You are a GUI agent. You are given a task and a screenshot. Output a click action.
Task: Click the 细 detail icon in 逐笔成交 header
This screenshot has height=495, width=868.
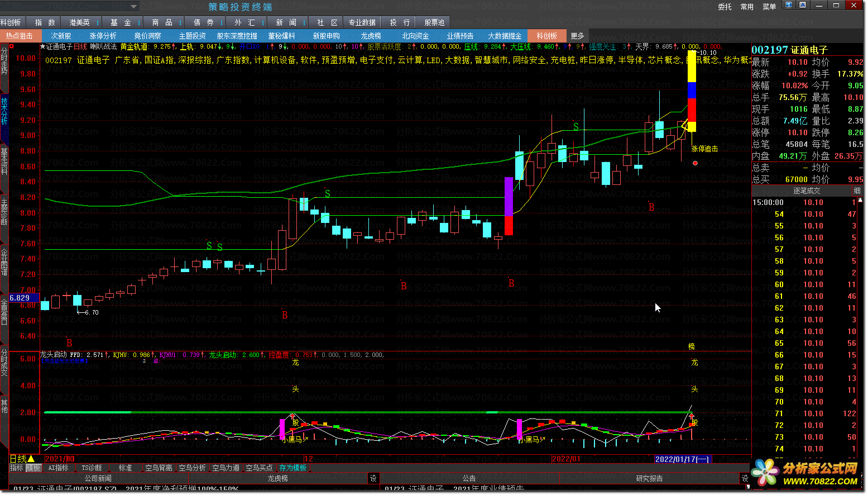pos(857,191)
